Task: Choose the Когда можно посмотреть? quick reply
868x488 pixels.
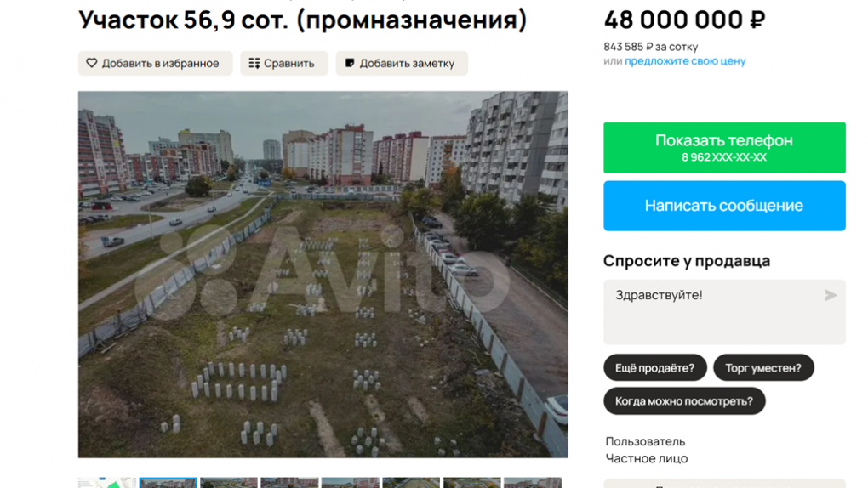Action: coord(684,401)
